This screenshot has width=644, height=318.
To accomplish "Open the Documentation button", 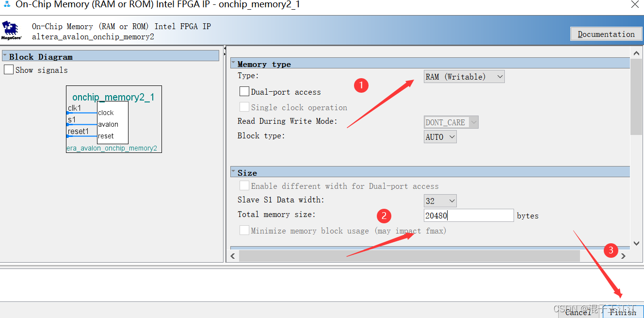I will coord(606,34).
